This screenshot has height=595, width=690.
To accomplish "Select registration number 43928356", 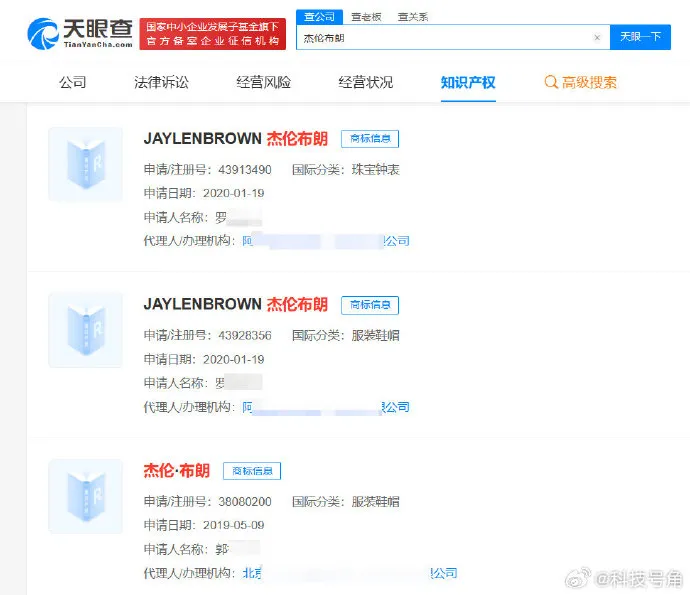I will pyautogui.click(x=245, y=336).
